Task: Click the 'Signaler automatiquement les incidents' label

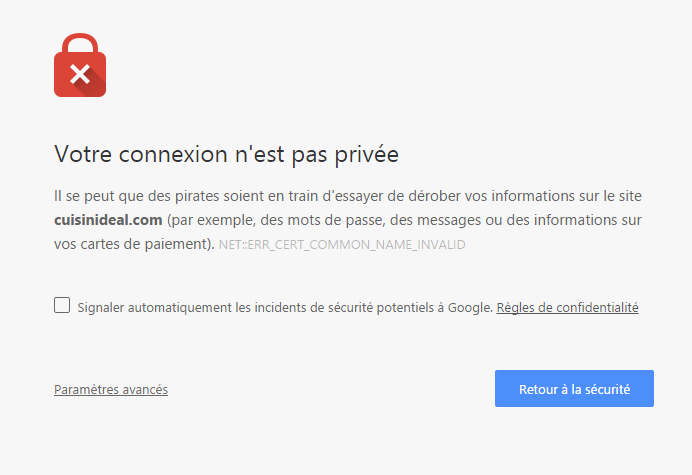Action: [x=285, y=308]
